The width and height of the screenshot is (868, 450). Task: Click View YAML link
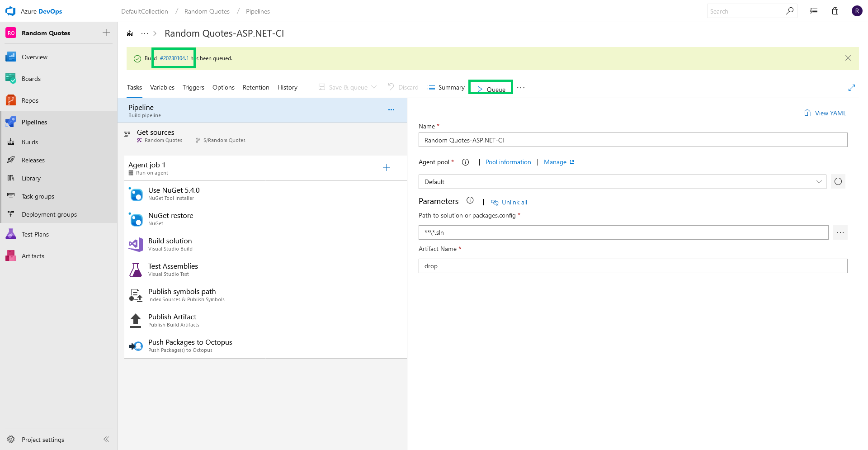point(826,113)
